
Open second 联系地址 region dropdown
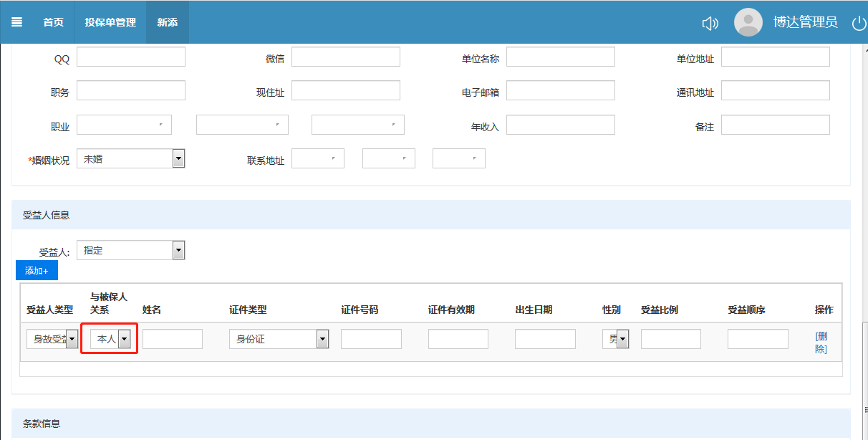point(389,158)
